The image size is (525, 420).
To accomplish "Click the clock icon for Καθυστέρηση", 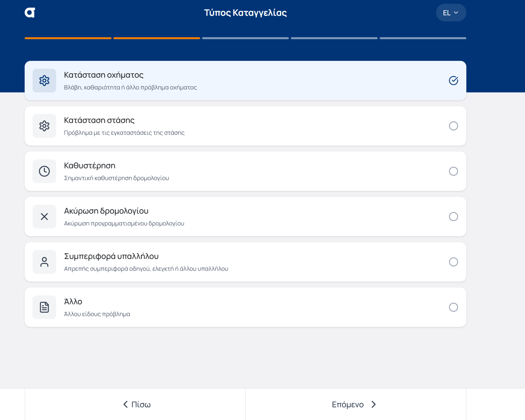I will [44, 171].
